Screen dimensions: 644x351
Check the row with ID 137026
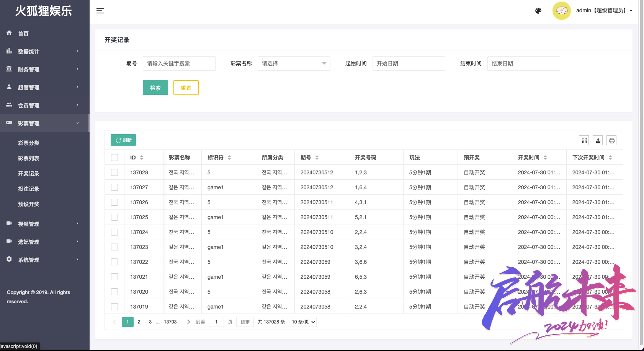[114, 202]
